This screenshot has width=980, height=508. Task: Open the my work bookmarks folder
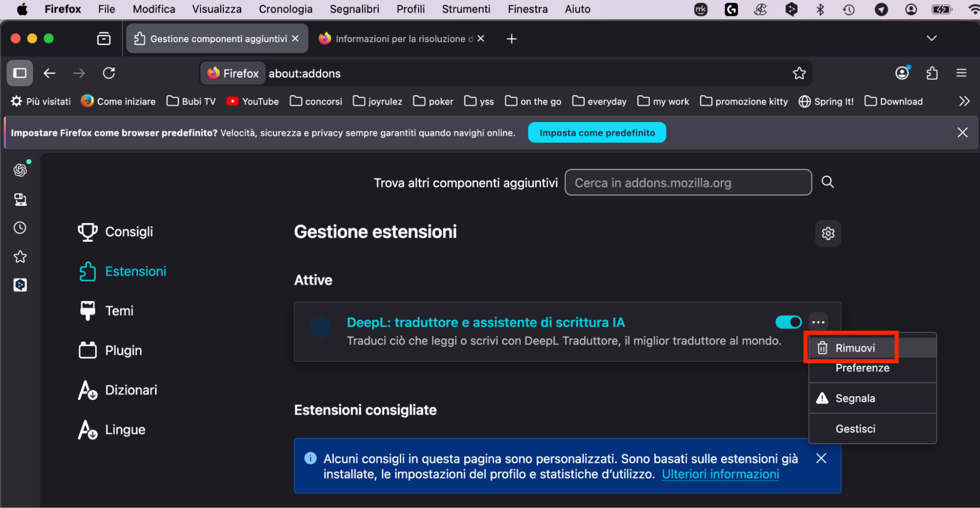point(663,101)
